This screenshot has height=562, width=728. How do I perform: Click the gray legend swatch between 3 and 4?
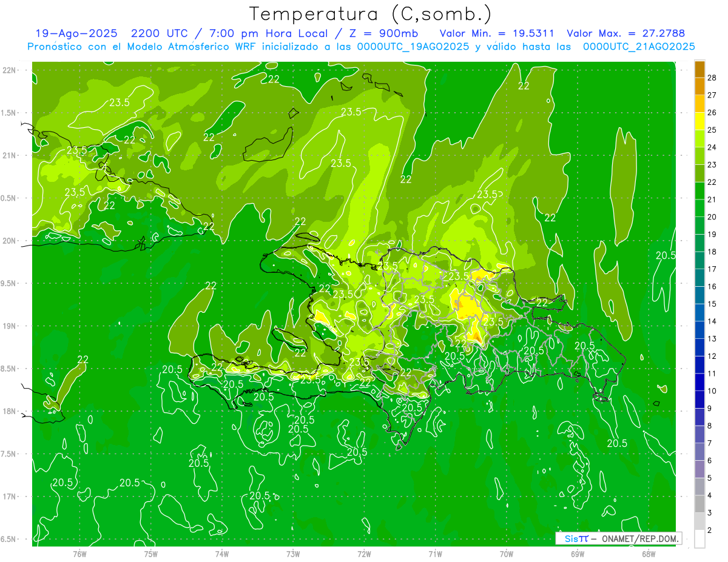point(699,504)
